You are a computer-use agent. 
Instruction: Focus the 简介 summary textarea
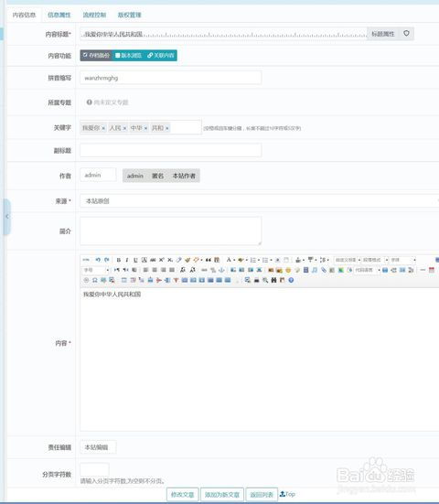(x=171, y=231)
